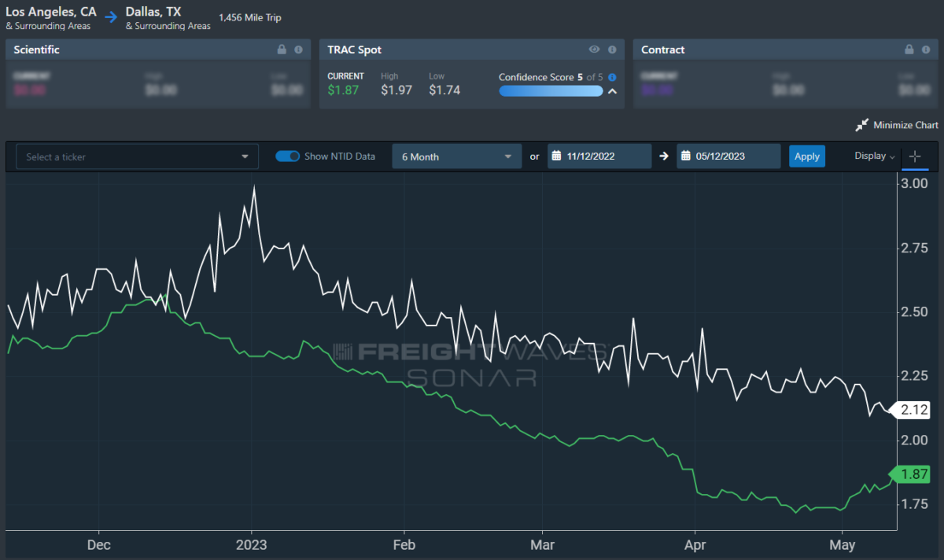
Task: Open info icon on Scientific panel
Action: 298,50
